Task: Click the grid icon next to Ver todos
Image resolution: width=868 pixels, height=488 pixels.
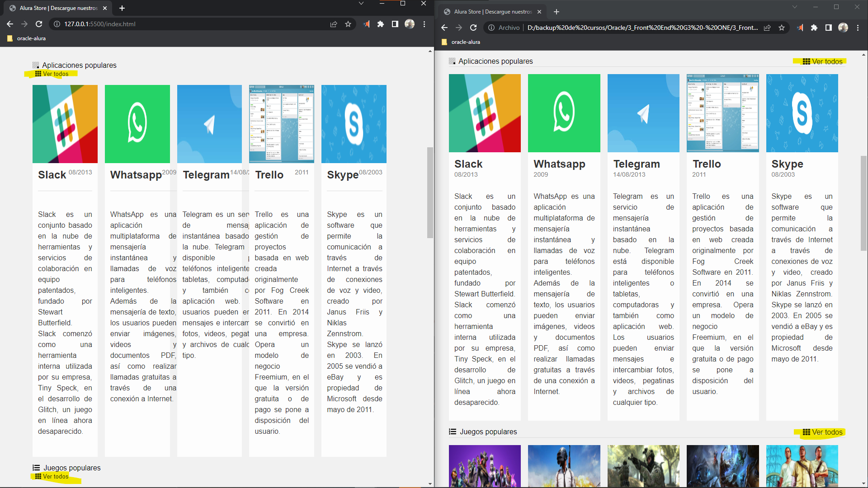Action: pos(38,74)
